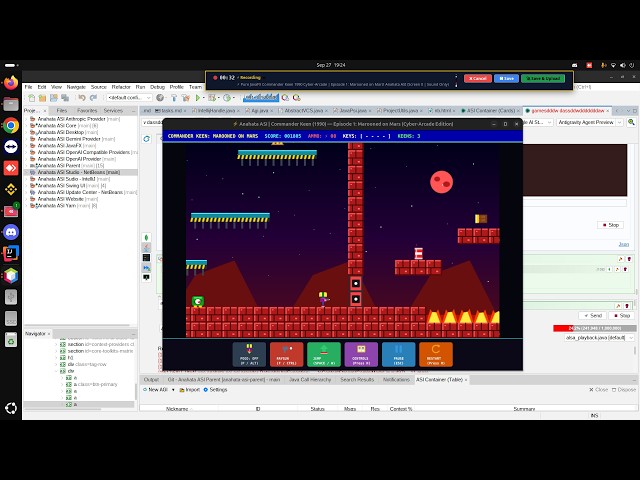This screenshot has height=480, width=640.
Task: Click the Raygun fire button in game
Action: pyautogui.click(x=287, y=354)
